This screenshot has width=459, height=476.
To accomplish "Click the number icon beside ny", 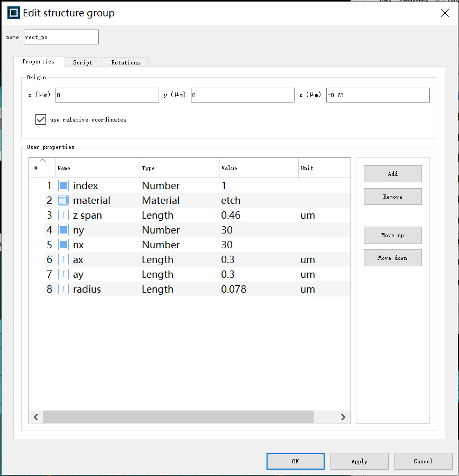I will tap(63, 230).
